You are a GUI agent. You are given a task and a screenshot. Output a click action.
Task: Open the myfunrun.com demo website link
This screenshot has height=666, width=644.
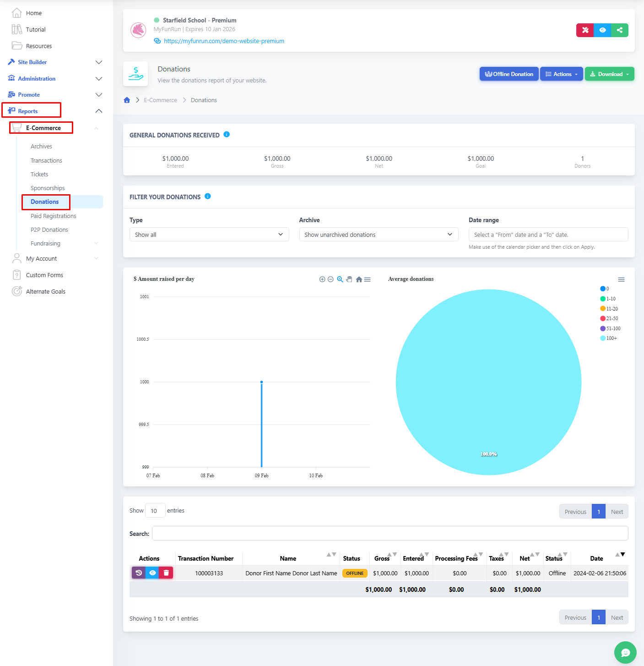click(224, 41)
